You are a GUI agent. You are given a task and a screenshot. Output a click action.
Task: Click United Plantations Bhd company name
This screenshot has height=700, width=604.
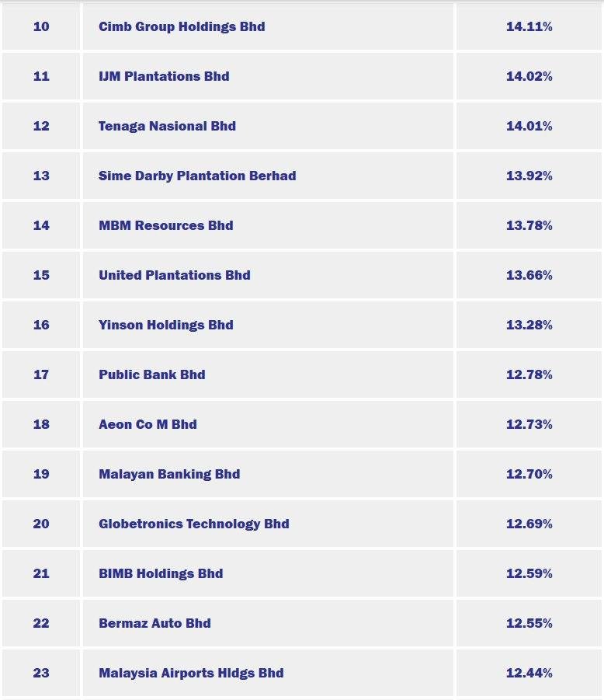tap(175, 275)
